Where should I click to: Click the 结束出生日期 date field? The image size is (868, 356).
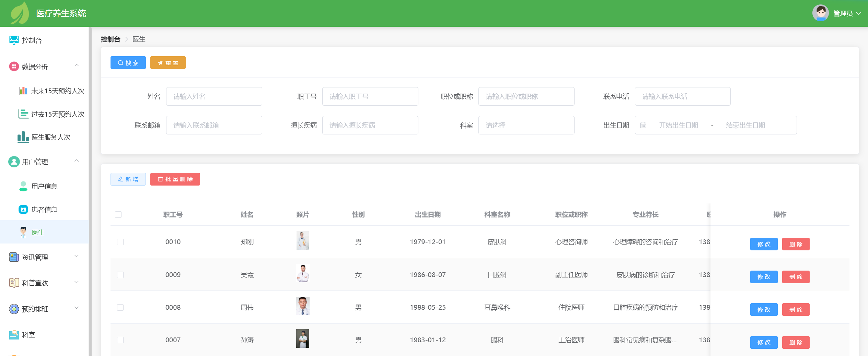745,125
